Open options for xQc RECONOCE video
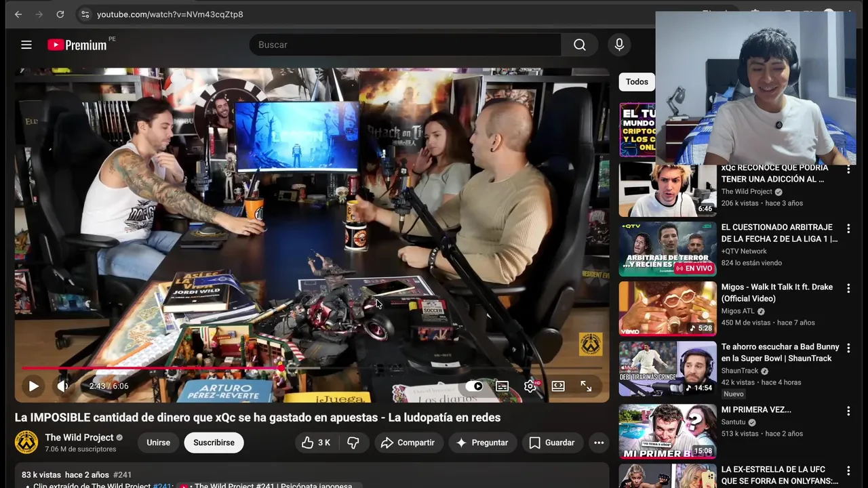This screenshot has width=868, height=488. [x=848, y=169]
